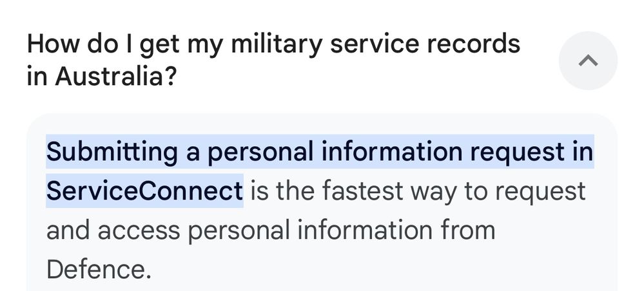Click the highlighted 'Submitting a personal information request in' text
The width and height of the screenshot is (644, 291).
pyautogui.click(x=320, y=151)
